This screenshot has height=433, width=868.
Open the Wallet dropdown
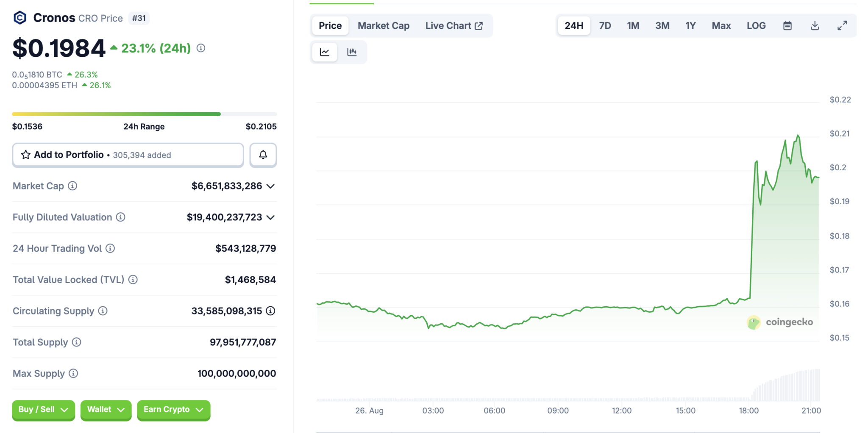(x=106, y=410)
